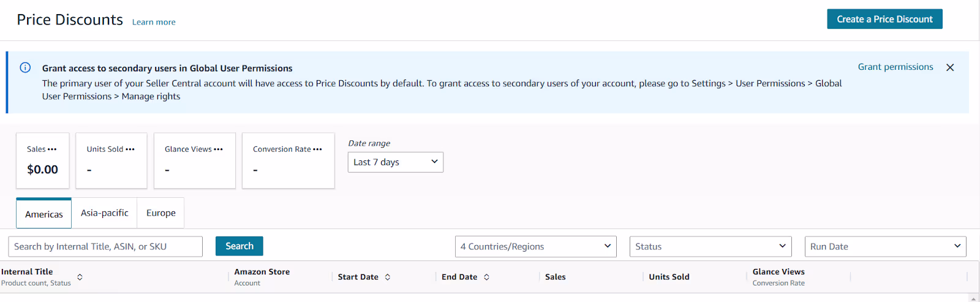Open the Conversion Rate ellipsis menu
This screenshot has width=980, height=302.
tap(317, 149)
